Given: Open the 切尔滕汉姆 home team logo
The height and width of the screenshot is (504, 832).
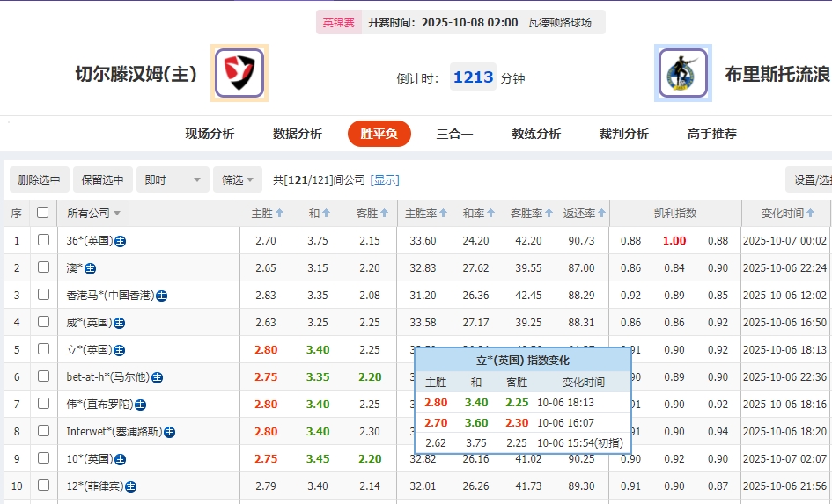Looking at the screenshot, I should point(239,73).
